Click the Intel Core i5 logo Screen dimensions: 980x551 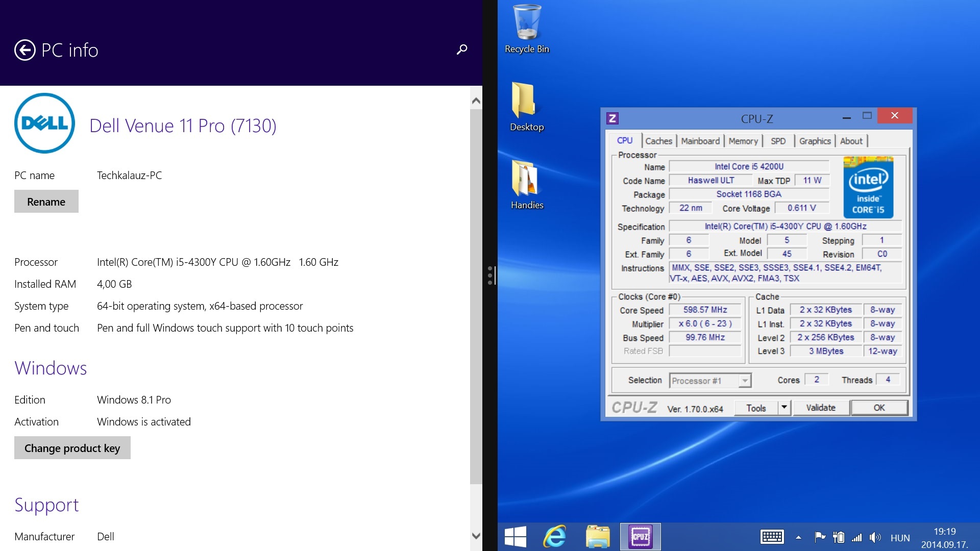coord(868,187)
